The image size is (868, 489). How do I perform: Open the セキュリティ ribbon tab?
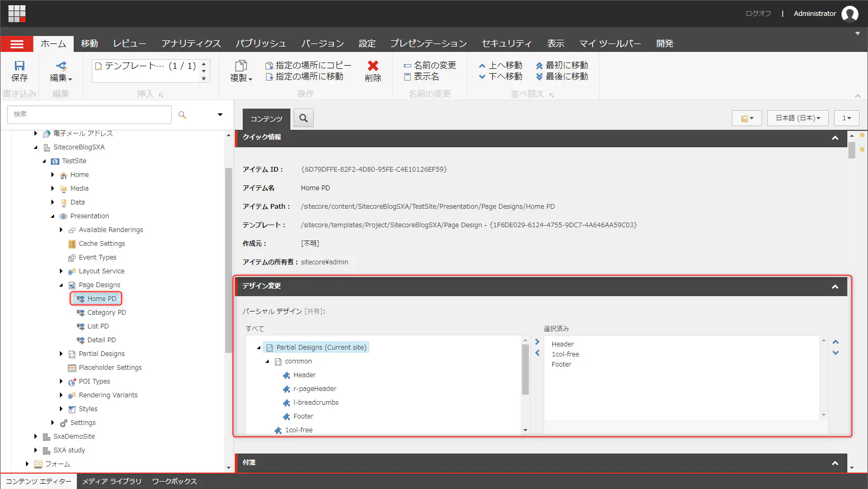(x=507, y=43)
